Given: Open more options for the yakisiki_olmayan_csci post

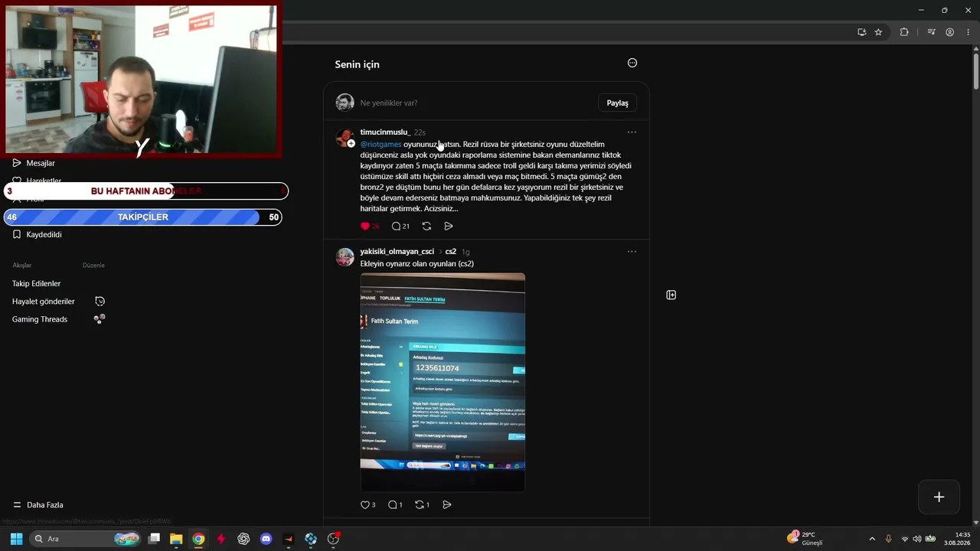Looking at the screenshot, I should click(632, 252).
